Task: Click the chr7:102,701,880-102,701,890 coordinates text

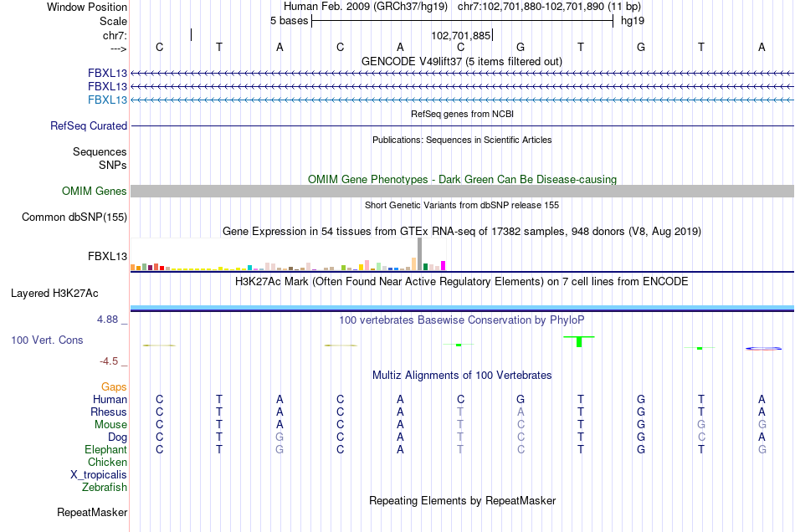Action: pyautogui.click(x=549, y=7)
